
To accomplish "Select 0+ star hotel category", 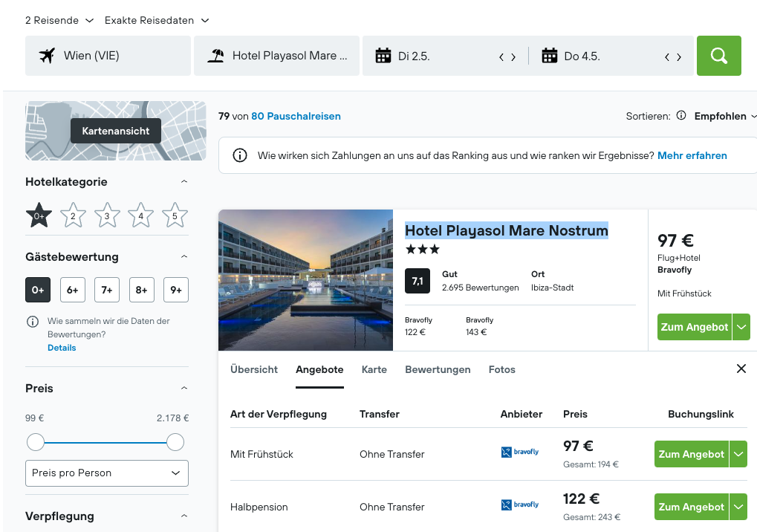I will (x=39, y=215).
